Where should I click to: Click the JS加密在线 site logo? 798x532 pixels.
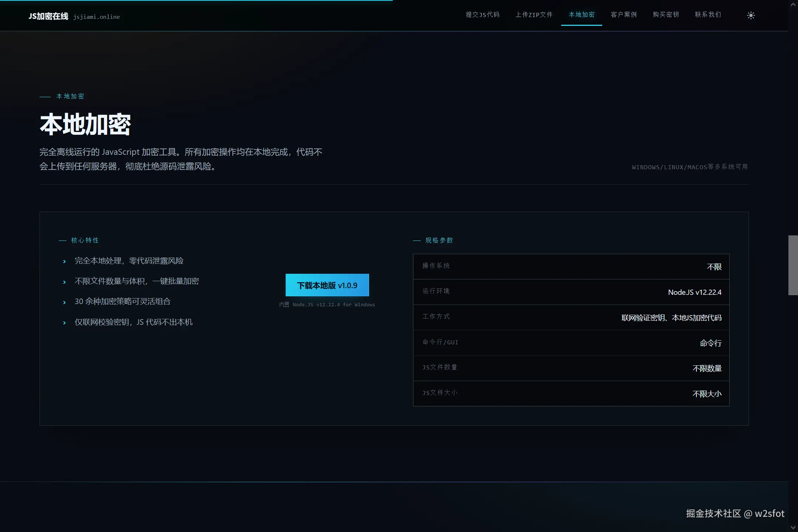click(x=48, y=16)
